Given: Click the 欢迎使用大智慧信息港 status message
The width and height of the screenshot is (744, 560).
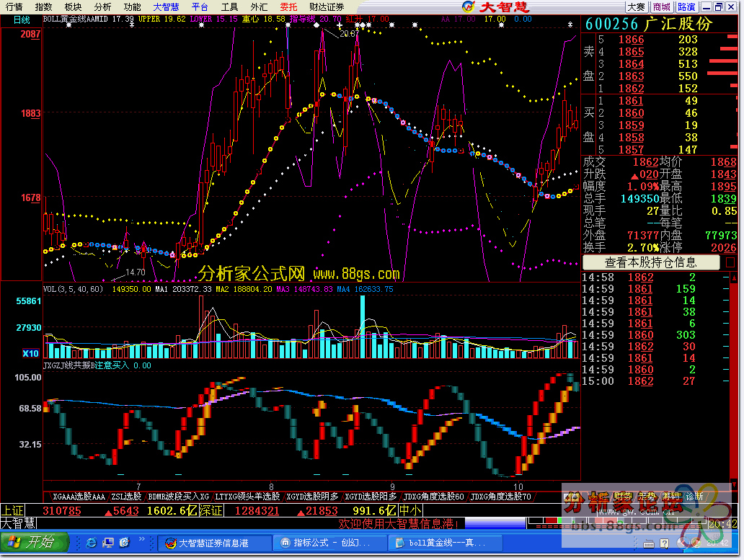Looking at the screenshot, I should [398, 523].
